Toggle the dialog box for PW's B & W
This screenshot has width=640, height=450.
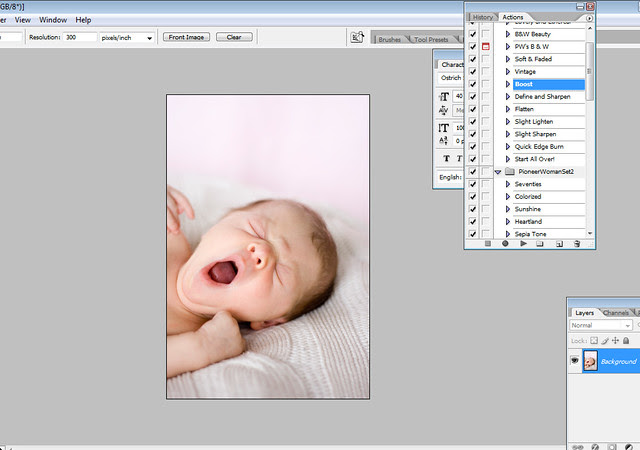pos(486,47)
